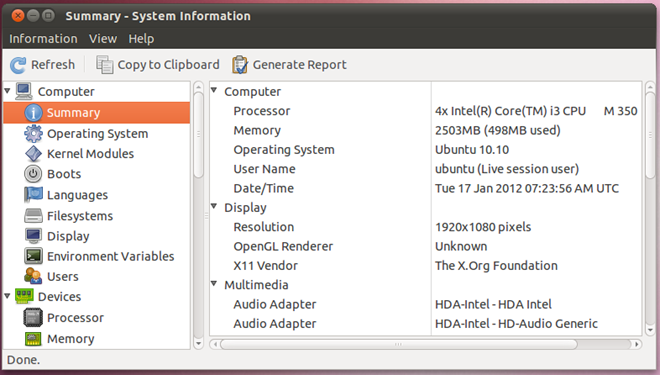Click 'The X.Org Foundation' value
The width and height of the screenshot is (660, 375).
496,266
